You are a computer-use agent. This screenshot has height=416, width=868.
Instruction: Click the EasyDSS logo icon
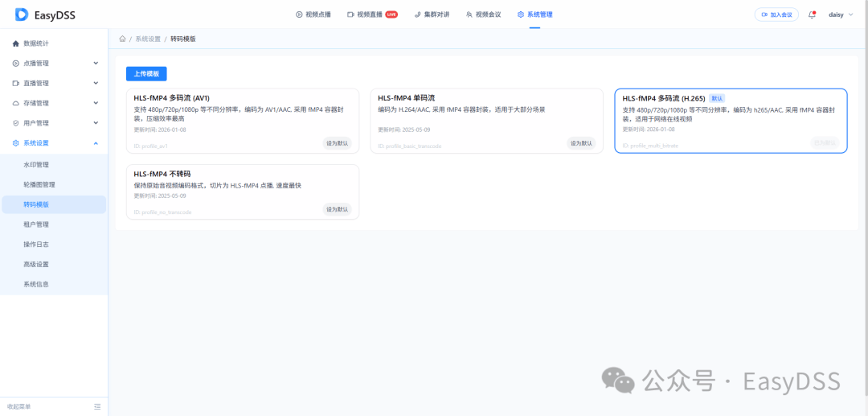[22, 15]
